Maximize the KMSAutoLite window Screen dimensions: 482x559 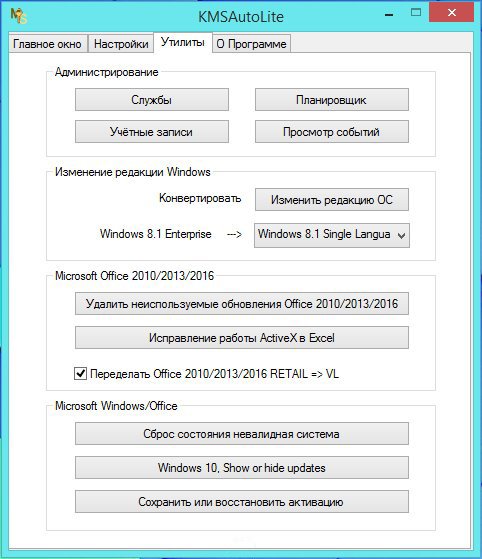[x=416, y=13]
